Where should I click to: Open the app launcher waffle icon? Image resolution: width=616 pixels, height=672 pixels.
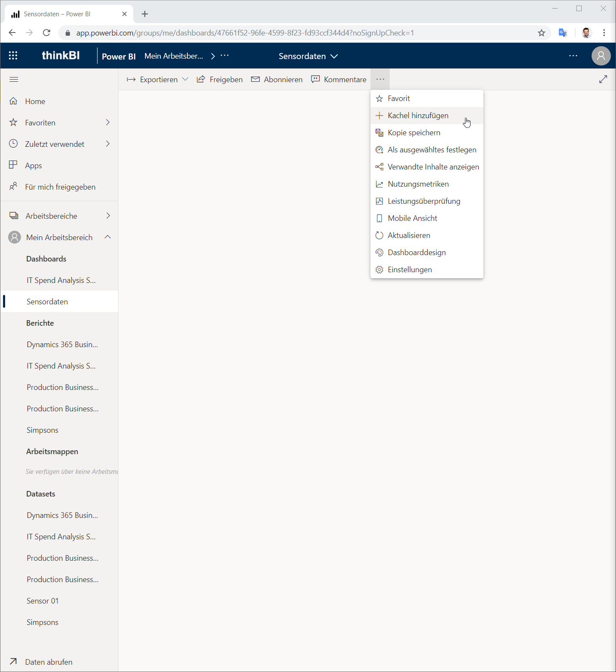[13, 56]
